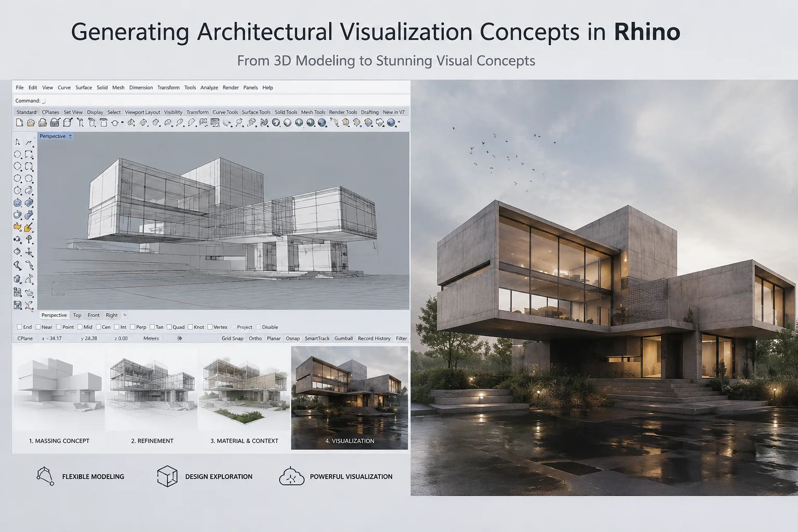The image size is (798, 532).
Task: Click the Flexible Modeling curve icon
Action: (x=45, y=476)
